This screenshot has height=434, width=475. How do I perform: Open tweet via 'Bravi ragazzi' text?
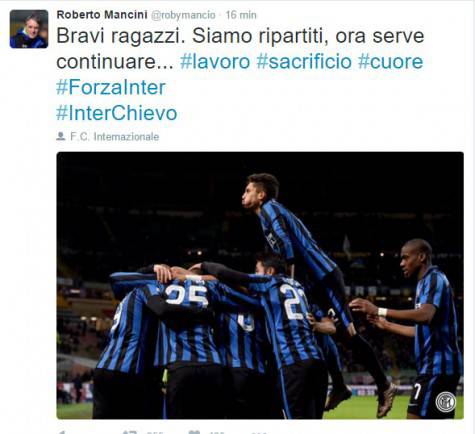[120, 36]
